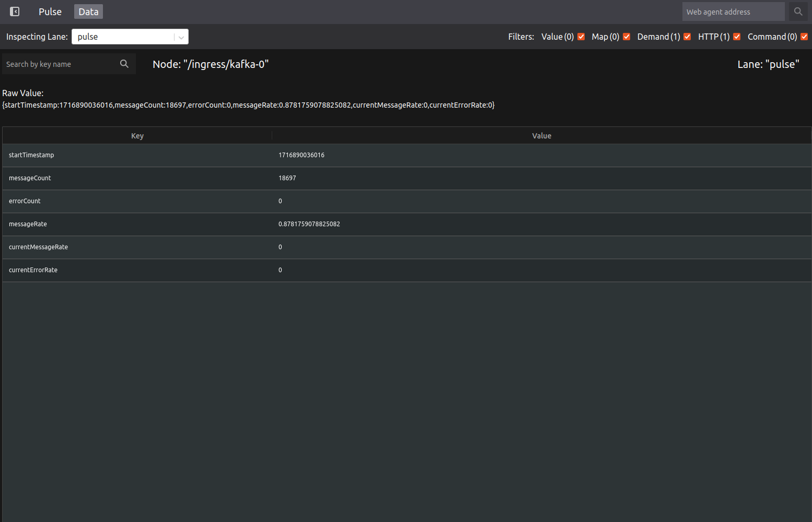The width and height of the screenshot is (812, 522).
Task: Click the key name search magnifier icon
Action: (x=124, y=64)
